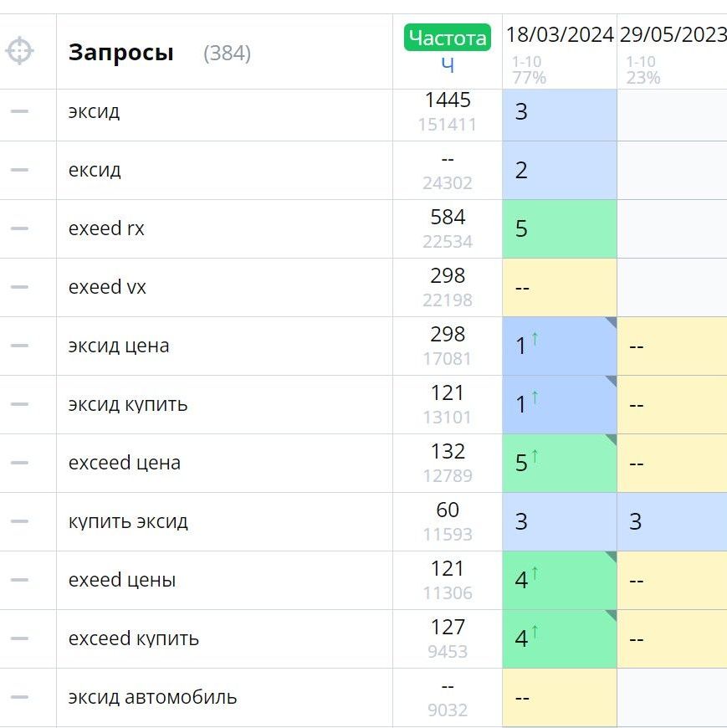Viewport: 727px width, 728px height.
Task: Select the query exeed rx
Action: (x=106, y=228)
